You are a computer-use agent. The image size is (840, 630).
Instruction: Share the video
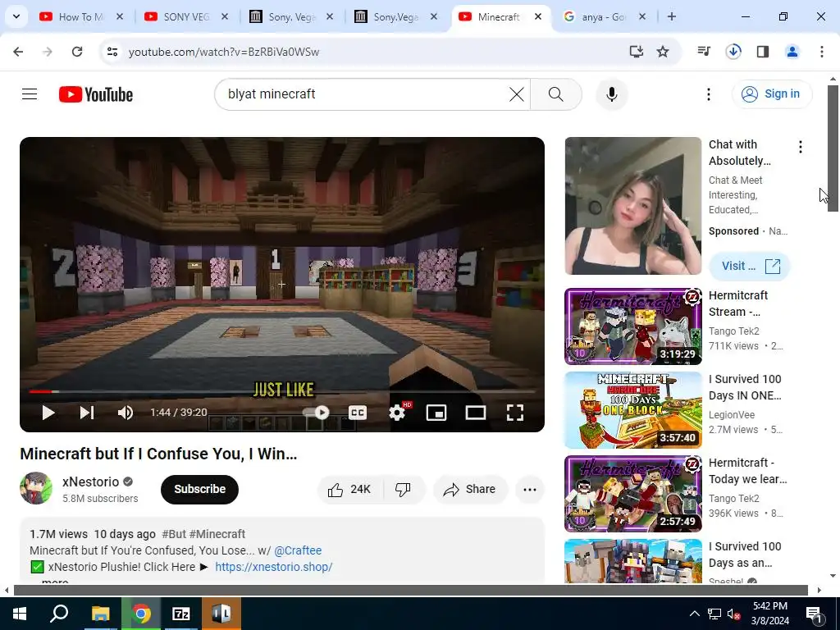(x=470, y=489)
